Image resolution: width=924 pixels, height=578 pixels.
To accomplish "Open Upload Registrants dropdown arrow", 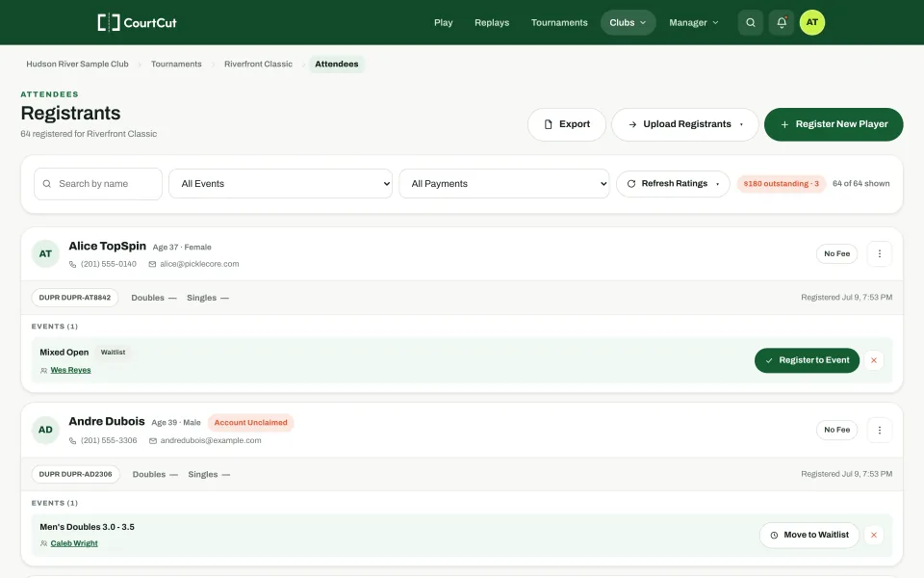I will tap(741, 124).
